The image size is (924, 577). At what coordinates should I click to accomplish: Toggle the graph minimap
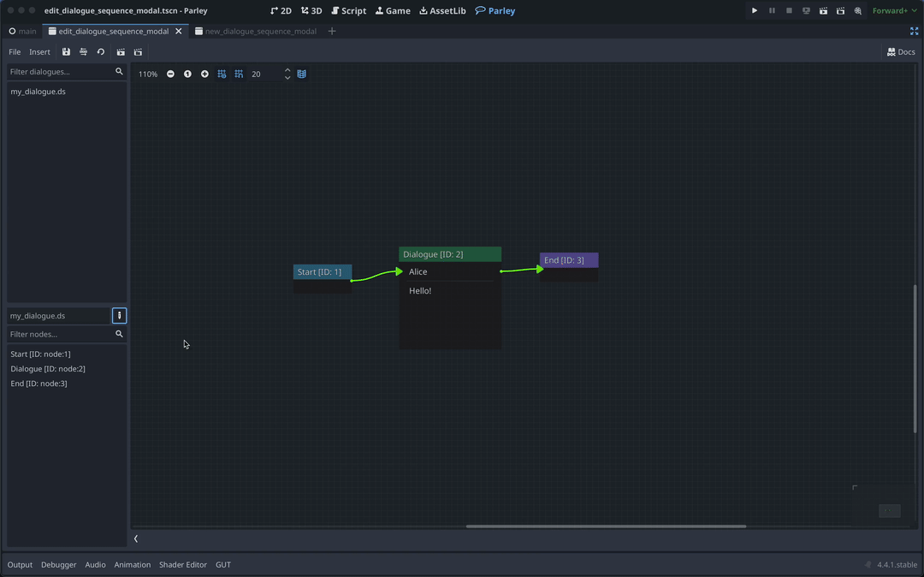click(301, 74)
